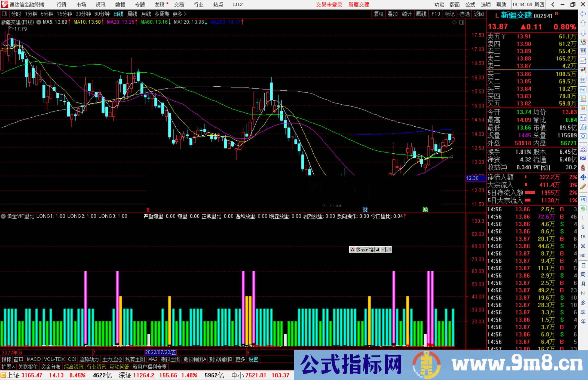Switch to the 分时 intraday tab

coord(16,14)
